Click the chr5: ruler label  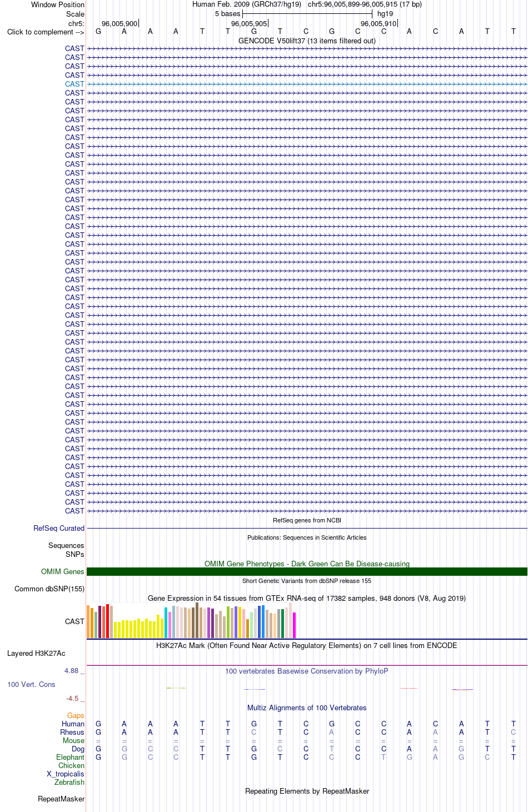[76, 24]
